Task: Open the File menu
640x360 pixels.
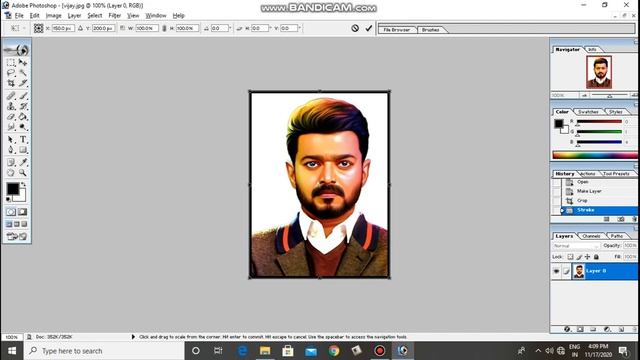Action: [19, 16]
